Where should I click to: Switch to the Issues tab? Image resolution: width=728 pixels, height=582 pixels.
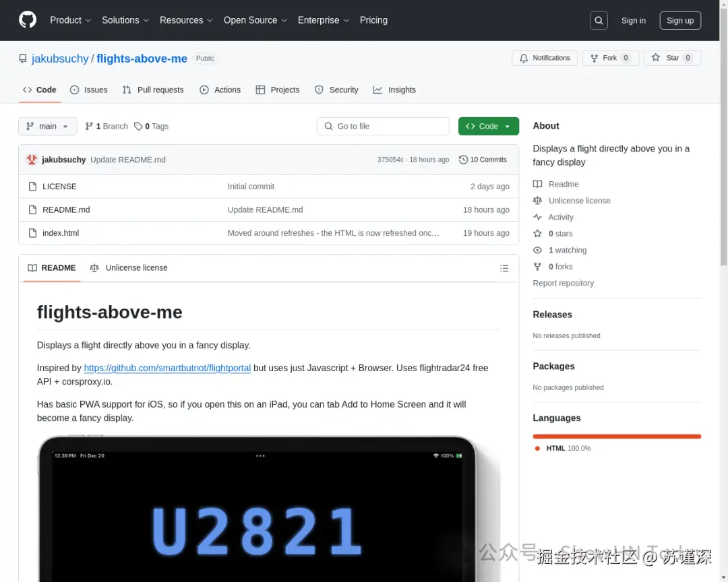tap(89, 90)
